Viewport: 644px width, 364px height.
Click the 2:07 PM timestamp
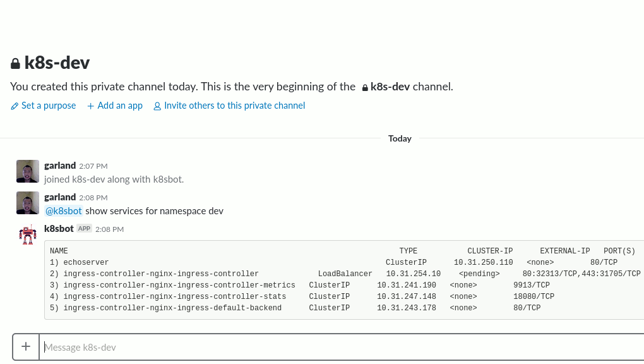pos(93,166)
